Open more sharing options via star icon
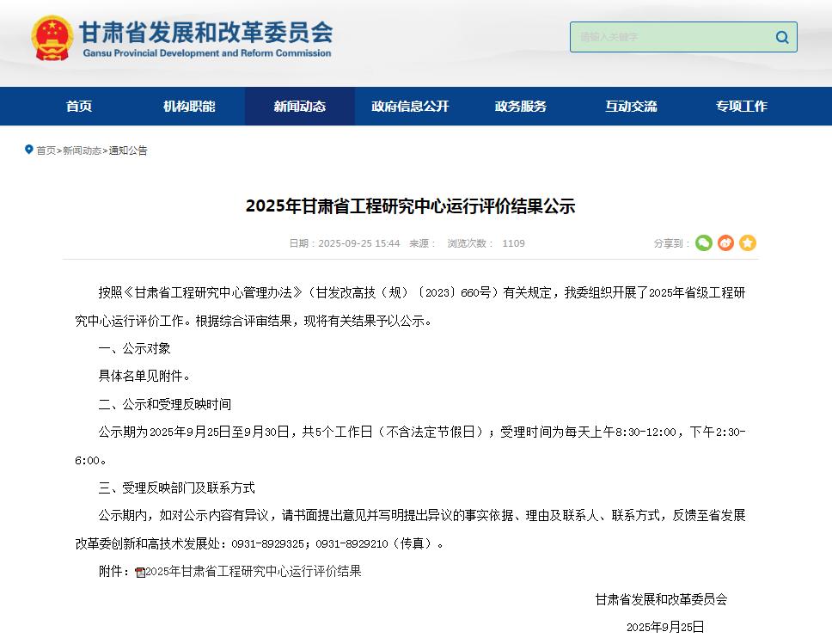The width and height of the screenshot is (832, 644). (748, 243)
